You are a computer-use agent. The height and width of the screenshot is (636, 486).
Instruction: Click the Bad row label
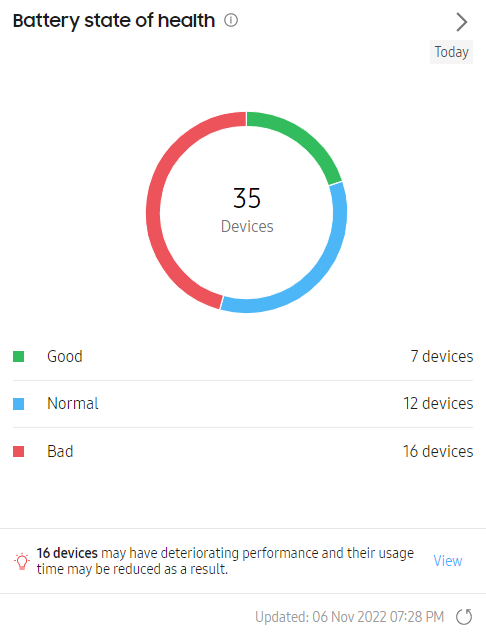tap(60, 451)
